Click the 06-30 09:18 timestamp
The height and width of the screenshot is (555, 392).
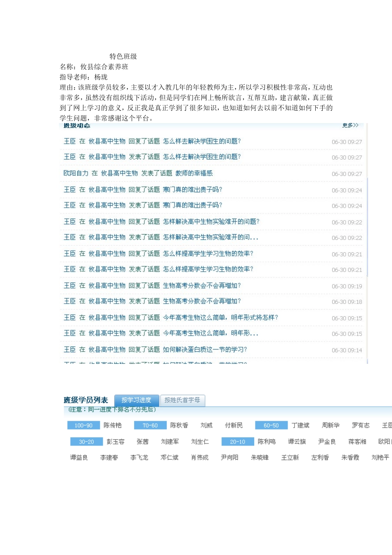(x=347, y=302)
